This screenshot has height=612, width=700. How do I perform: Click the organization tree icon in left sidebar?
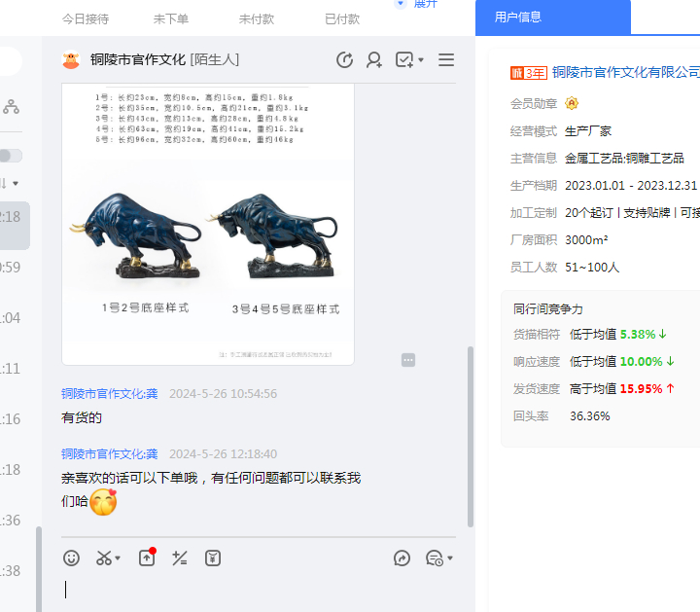coord(11,106)
